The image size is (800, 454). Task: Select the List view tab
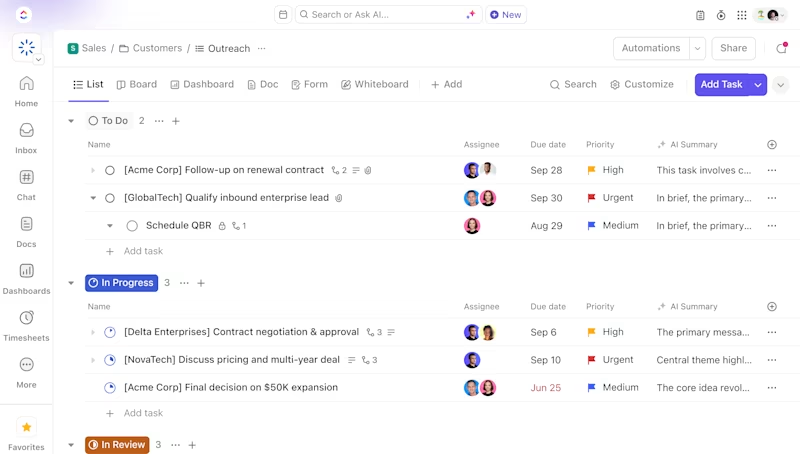coord(88,84)
